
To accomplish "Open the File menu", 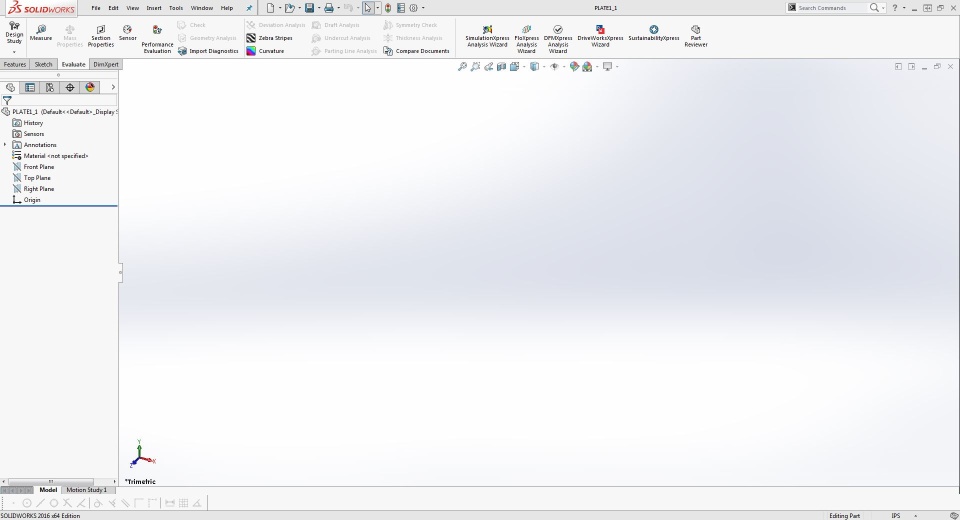I will click(x=96, y=8).
